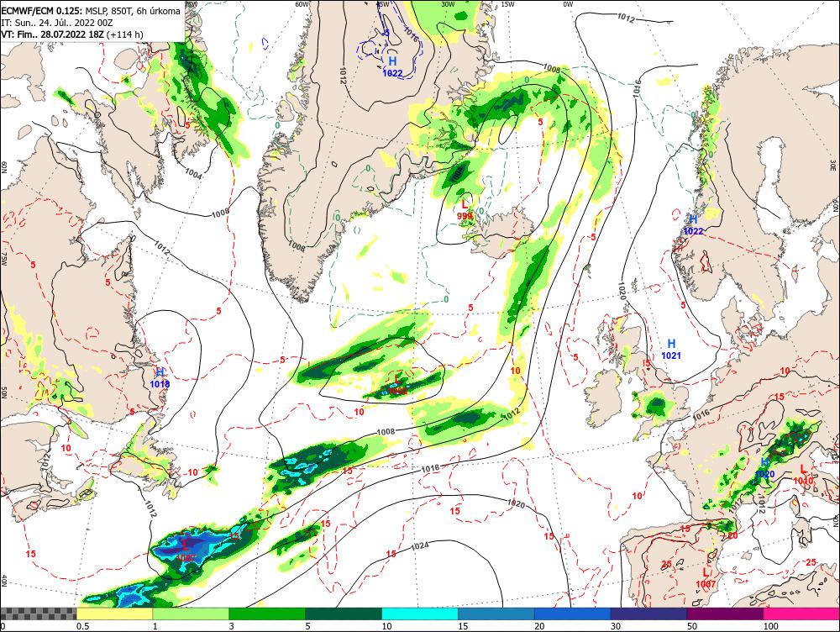840x632 pixels.
Task: Click the light green 1–3 legend swatch
Action: click(x=190, y=614)
